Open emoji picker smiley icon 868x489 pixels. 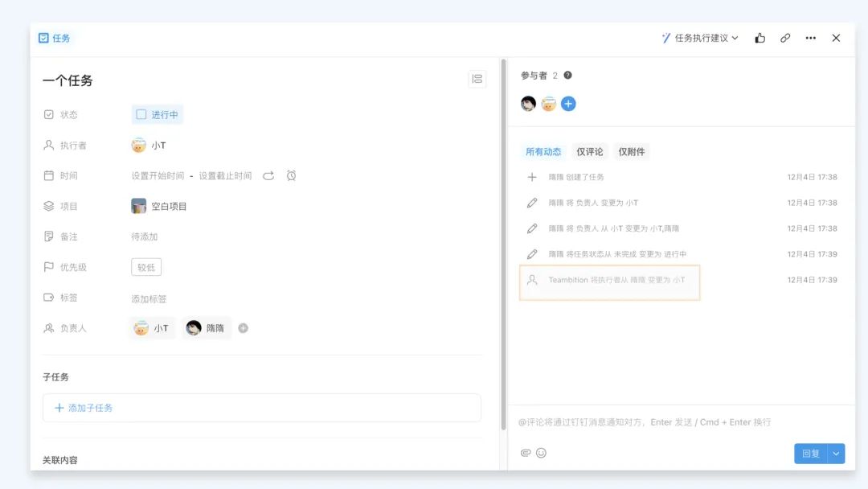click(542, 453)
